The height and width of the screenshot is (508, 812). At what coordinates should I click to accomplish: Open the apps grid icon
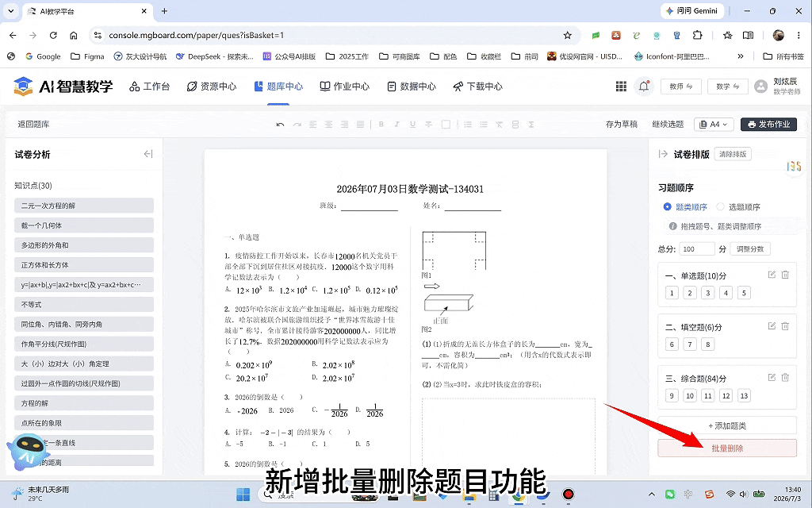click(x=621, y=87)
